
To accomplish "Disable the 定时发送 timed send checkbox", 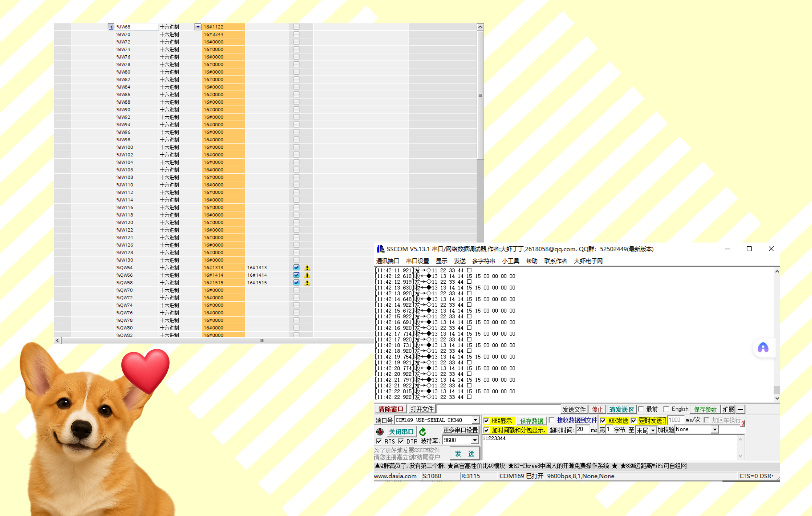I will (x=634, y=420).
